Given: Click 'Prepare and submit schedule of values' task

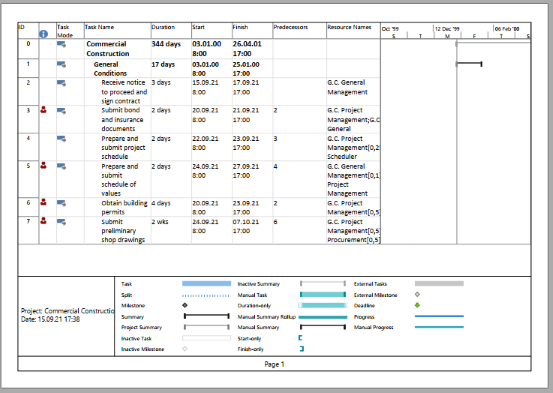Looking at the screenshot, I should pos(120,180).
